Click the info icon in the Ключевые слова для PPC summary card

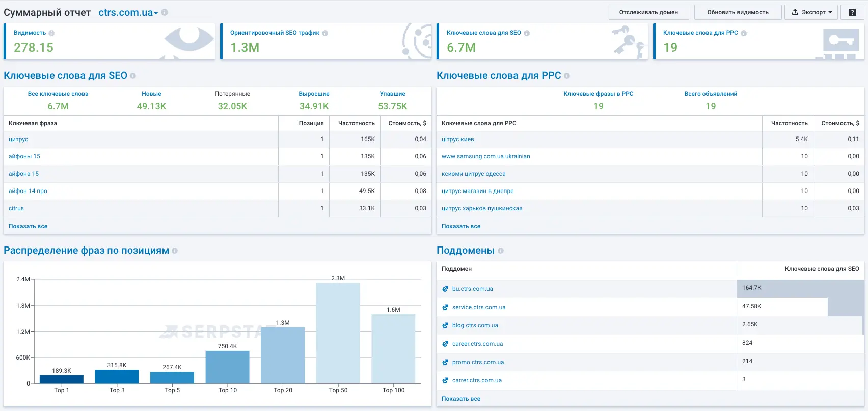[x=744, y=33]
